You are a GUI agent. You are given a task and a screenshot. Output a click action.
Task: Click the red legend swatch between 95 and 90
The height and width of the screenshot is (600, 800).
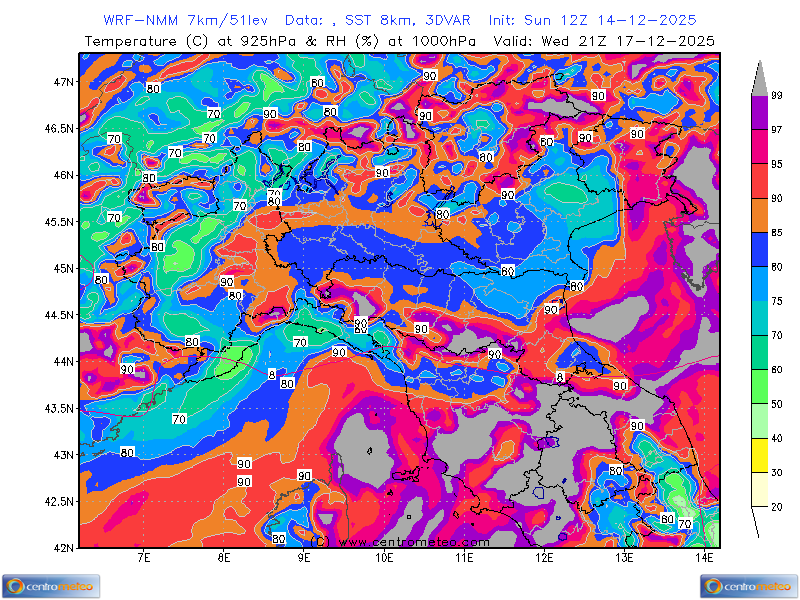759,182
